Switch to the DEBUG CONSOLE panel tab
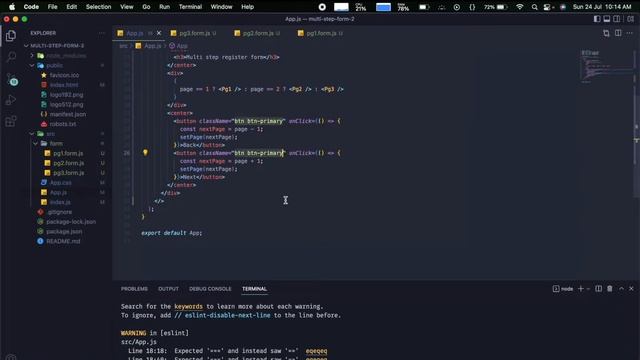Viewport: 640px width, 360px height. click(x=210, y=289)
